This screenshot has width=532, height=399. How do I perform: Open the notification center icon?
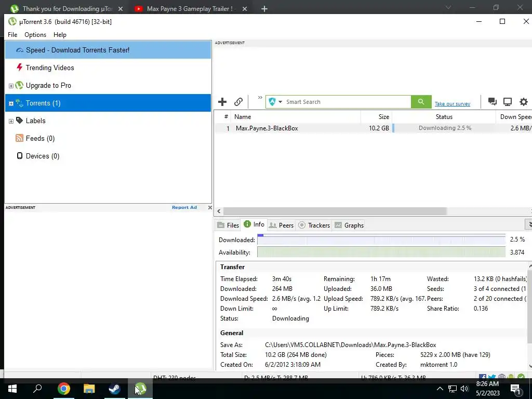515,389
